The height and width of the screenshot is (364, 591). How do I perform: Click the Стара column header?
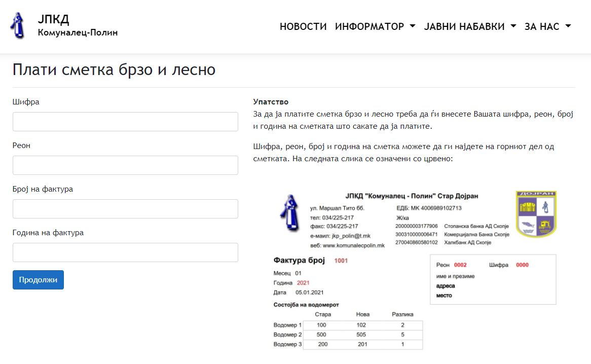[323, 314]
